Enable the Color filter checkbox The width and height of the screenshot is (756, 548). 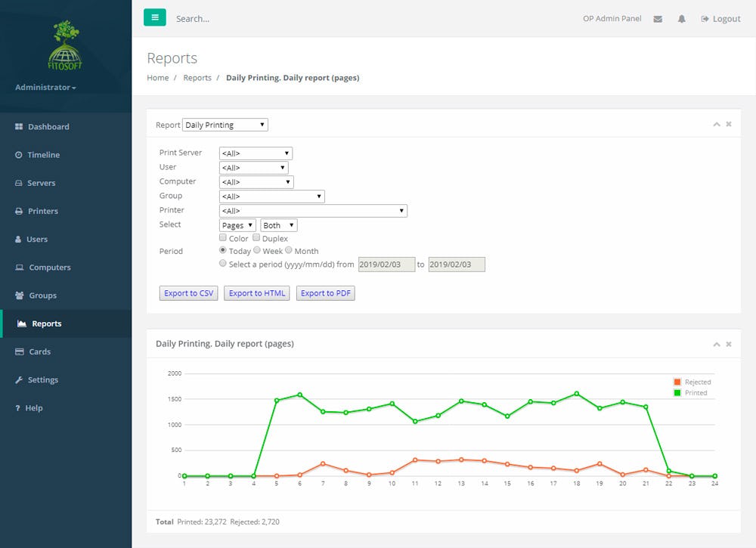tap(223, 237)
